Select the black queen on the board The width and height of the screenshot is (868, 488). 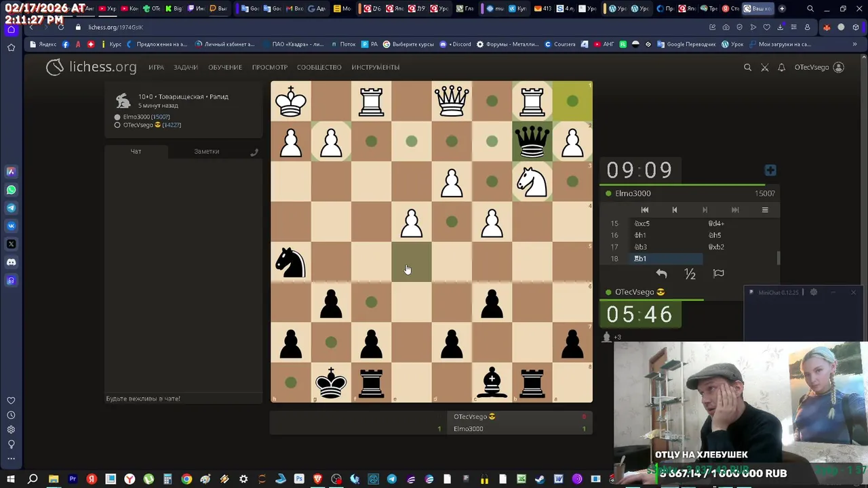tap(532, 142)
